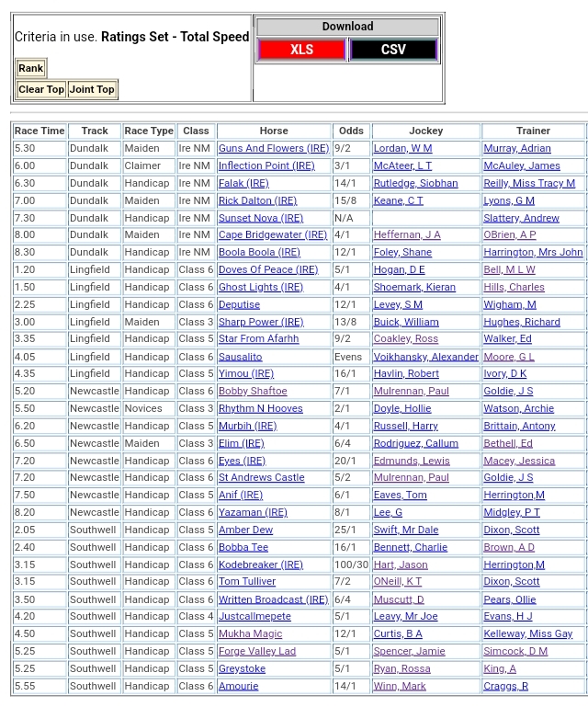
Task: Open trainer Murray, Adrian link
Action: pos(517,148)
